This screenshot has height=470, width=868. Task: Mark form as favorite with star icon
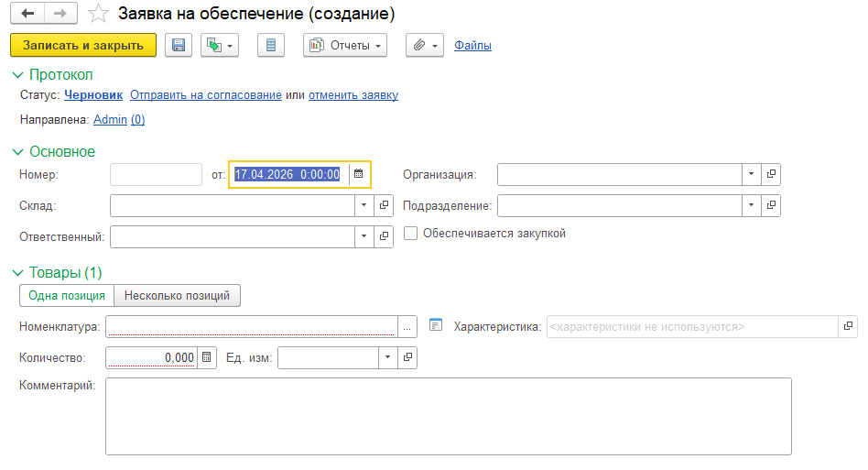pyautogui.click(x=99, y=14)
